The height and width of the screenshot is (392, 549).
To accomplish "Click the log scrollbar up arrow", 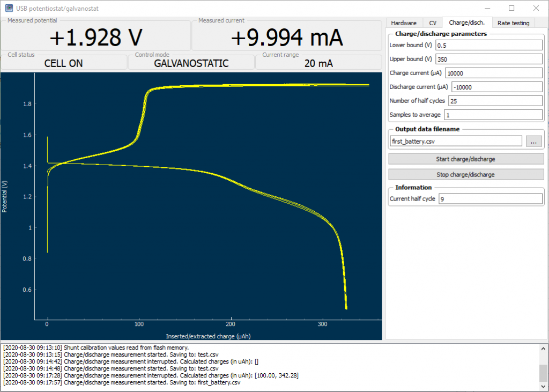I will point(544,349).
